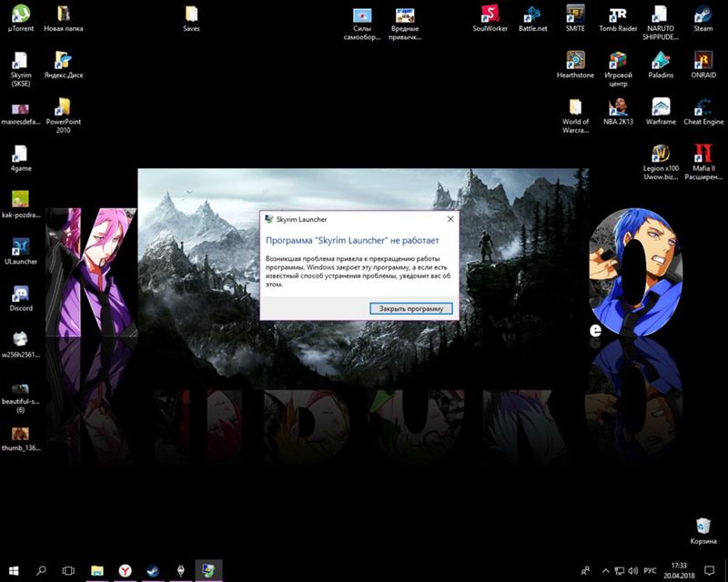
Task: Select the "Силы самообор..." image file
Action: pyautogui.click(x=362, y=24)
